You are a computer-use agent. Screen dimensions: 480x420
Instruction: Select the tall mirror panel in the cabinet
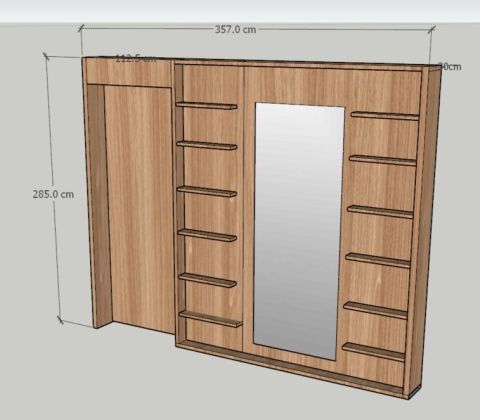[299, 231]
